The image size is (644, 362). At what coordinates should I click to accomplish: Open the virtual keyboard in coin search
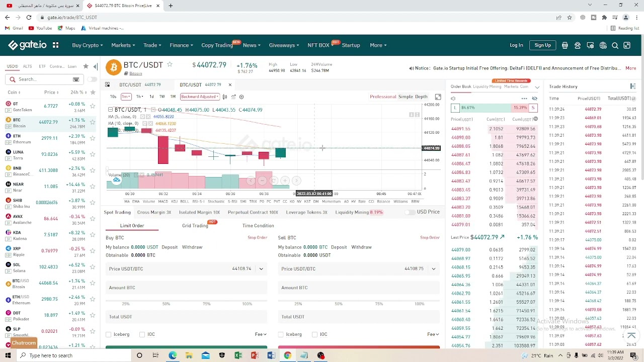pos(76,79)
